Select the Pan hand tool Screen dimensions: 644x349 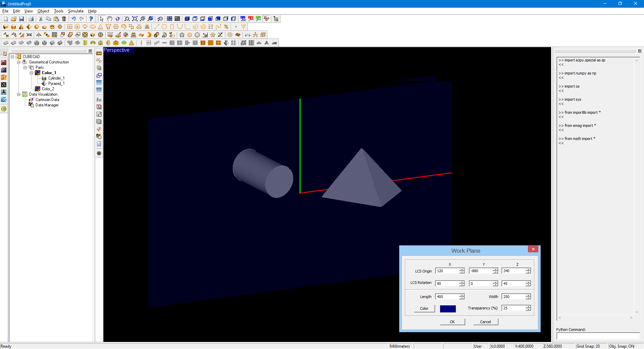pos(109,19)
